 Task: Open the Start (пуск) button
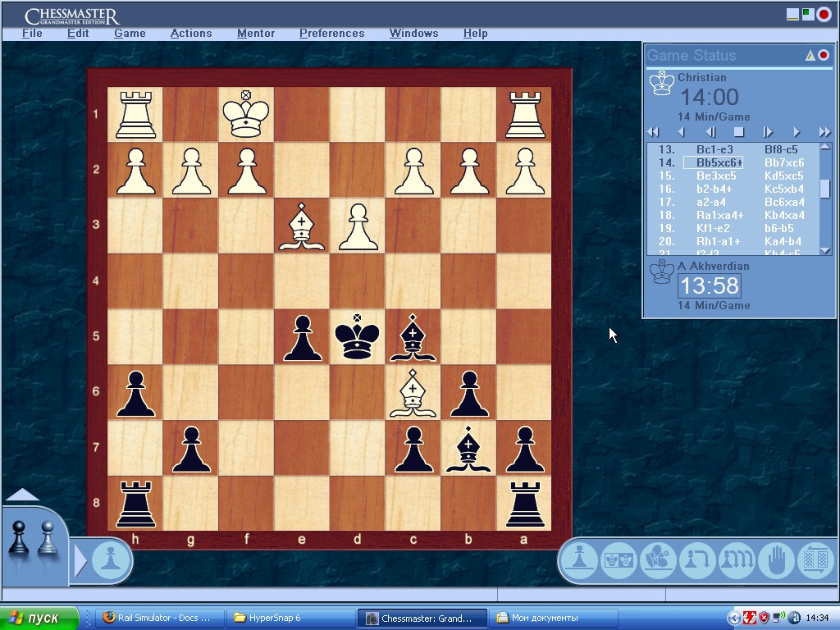[x=39, y=618]
